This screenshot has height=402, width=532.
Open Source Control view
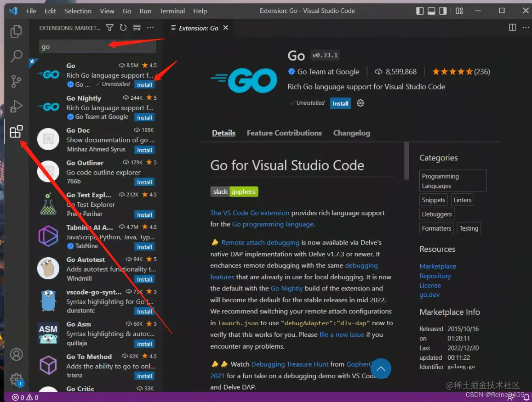point(16,81)
